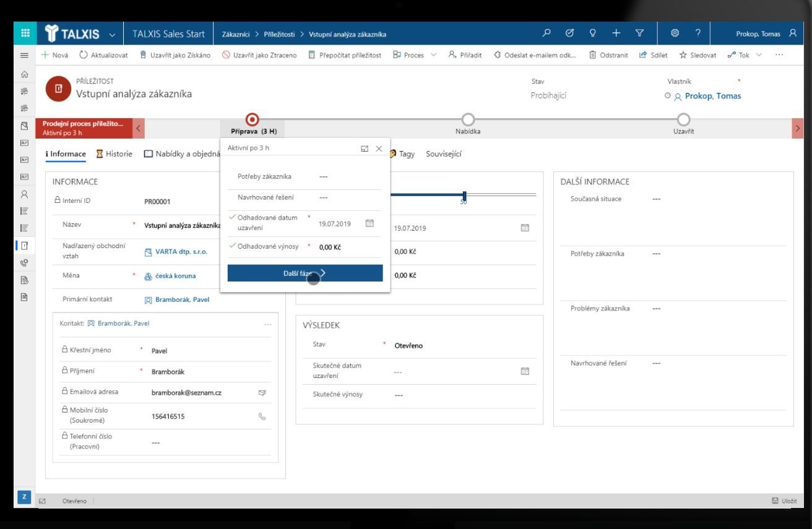The image size is (812, 529).
Task: Click the Další fáze button
Action: click(305, 273)
